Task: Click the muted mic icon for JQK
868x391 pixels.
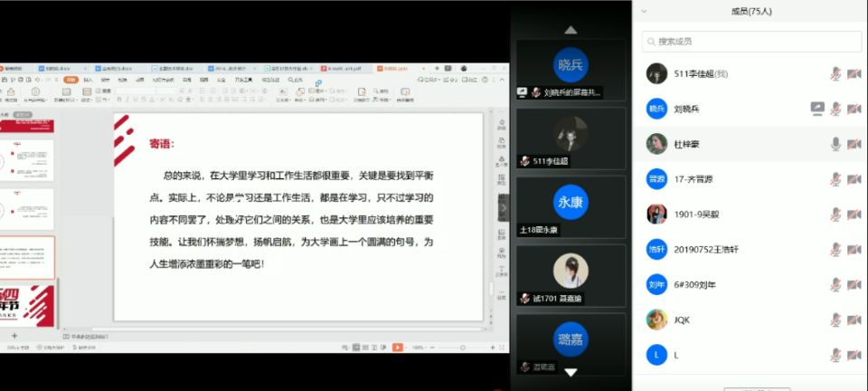Action: (x=835, y=320)
